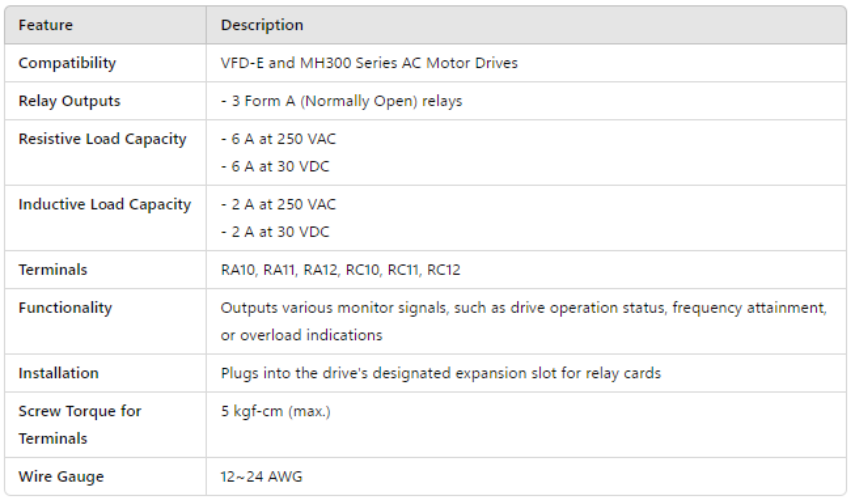The image size is (855, 500).
Task: Select the Resistive Load Capacity label
Action: pyautogui.click(x=102, y=139)
